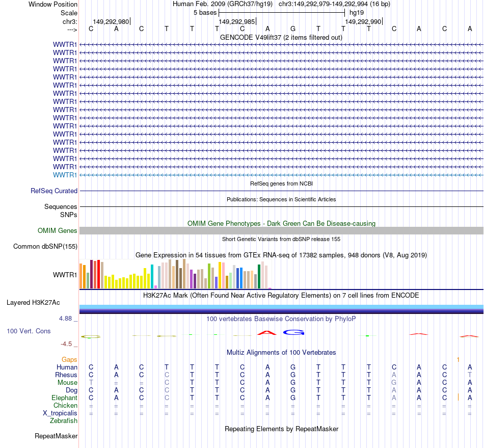The height and width of the screenshot is (448, 484).
Task: Click the hg19 label beside the scale bar
Action: [357, 13]
